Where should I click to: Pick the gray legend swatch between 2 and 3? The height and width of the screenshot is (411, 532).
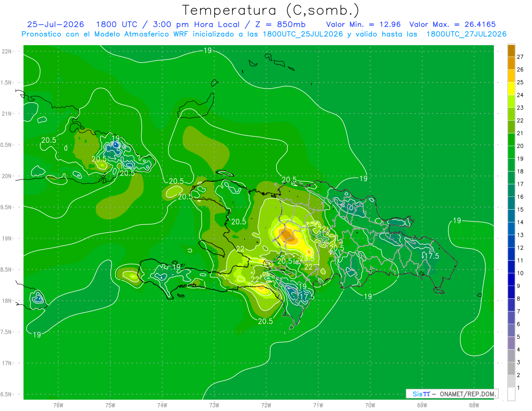[511, 368]
